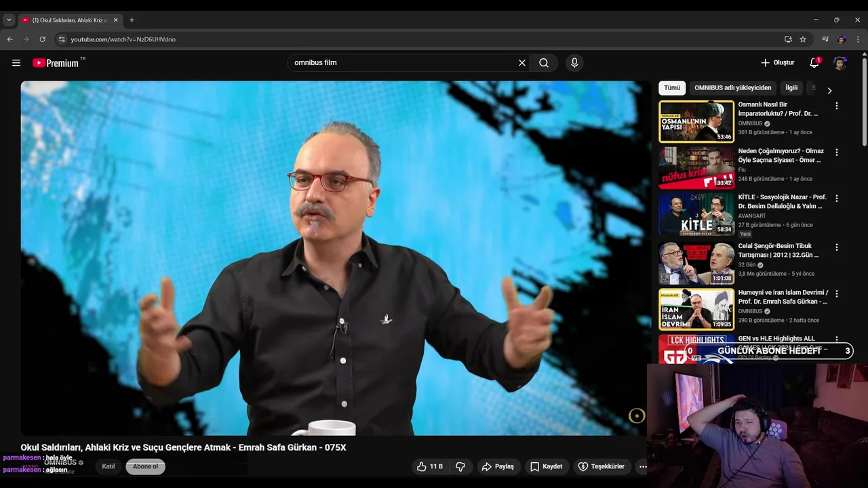Open YouTube notifications bell
Screen dimensions: 868x488
point(814,63)
